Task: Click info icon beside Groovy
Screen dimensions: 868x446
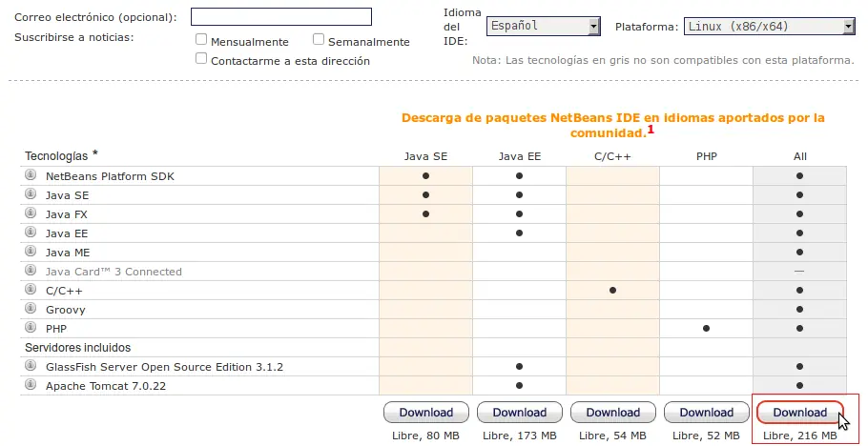Action: pos(31,309)
